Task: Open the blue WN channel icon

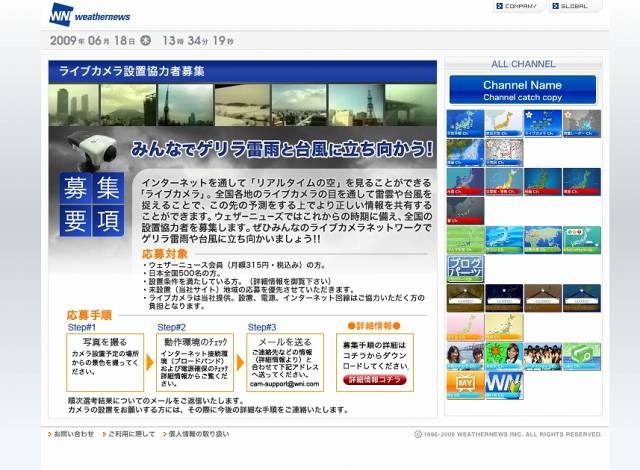Action: point(503,384)
